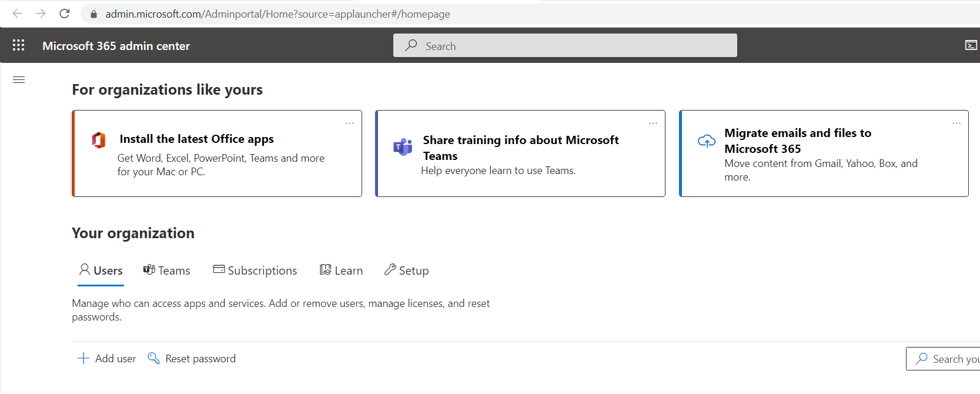Go to the Learn tab
Image resolution: width=980 pixels, height=394 pixels.
[341, 271]
